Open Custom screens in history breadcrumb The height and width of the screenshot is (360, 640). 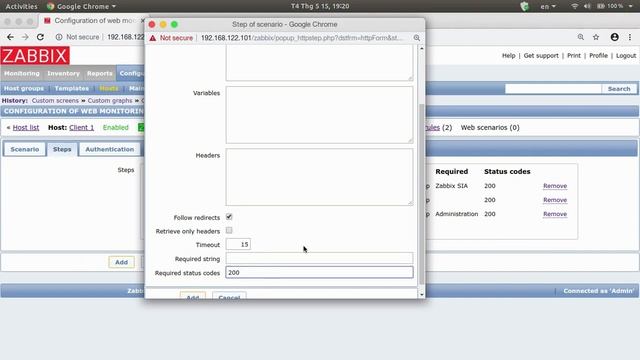55,100
